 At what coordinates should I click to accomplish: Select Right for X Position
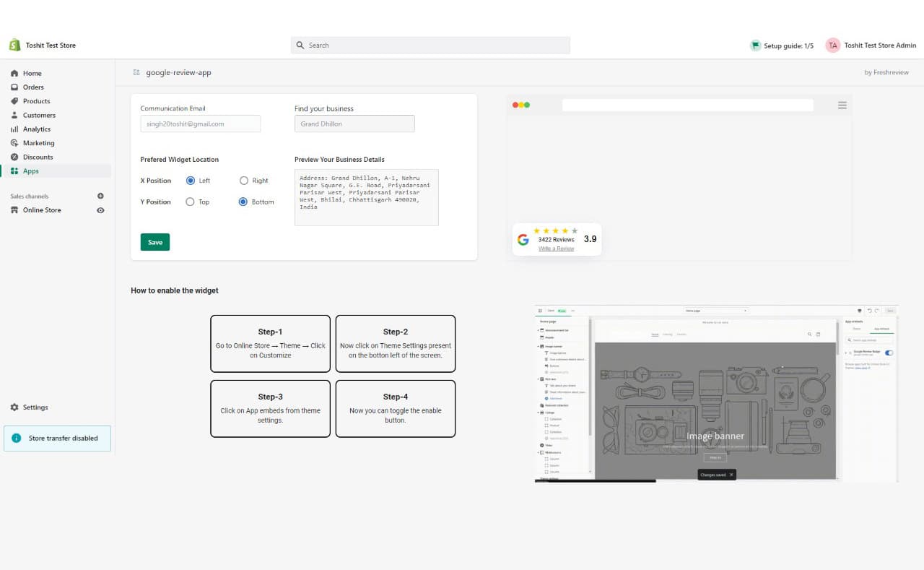click(244, 181)
